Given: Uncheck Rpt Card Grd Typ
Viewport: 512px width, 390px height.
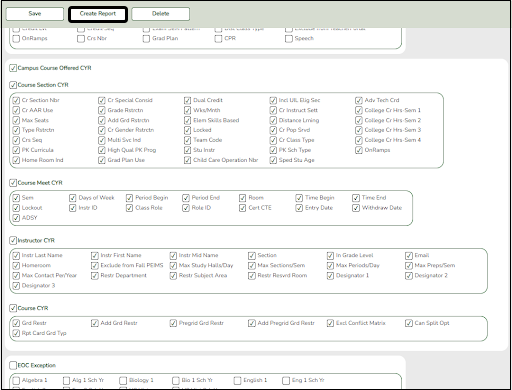Looking at the screenshot, I should click(x=16, y=333).
